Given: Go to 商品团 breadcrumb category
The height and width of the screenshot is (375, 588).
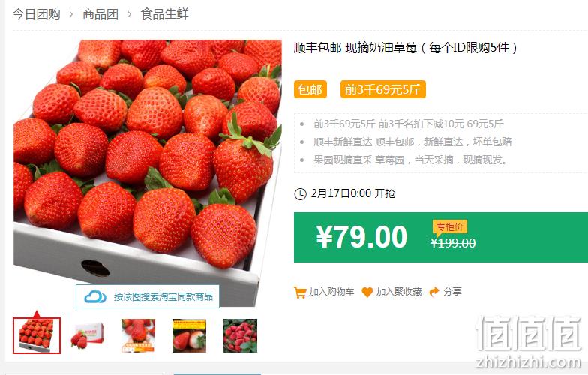Looking at the screenshot, I should pos(100,13).
